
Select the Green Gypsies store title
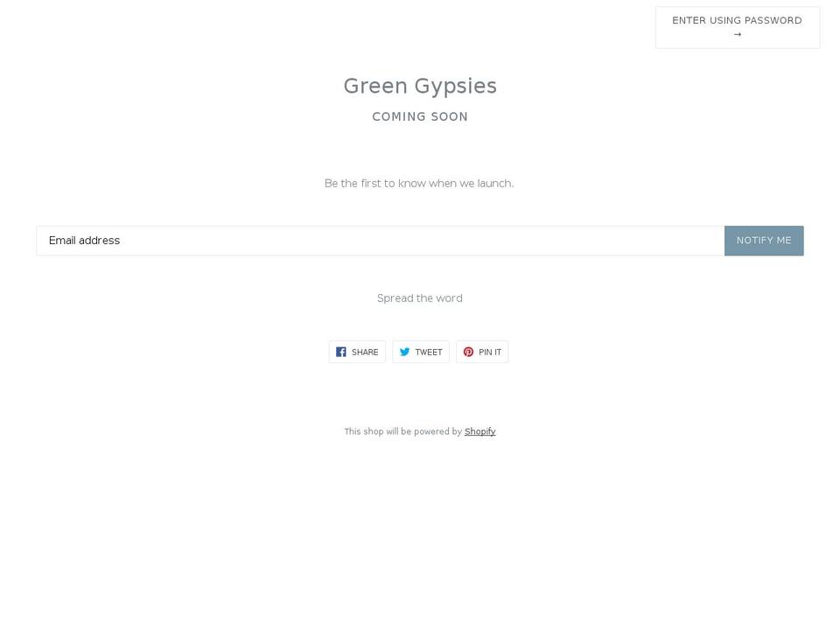click(420, 87)
